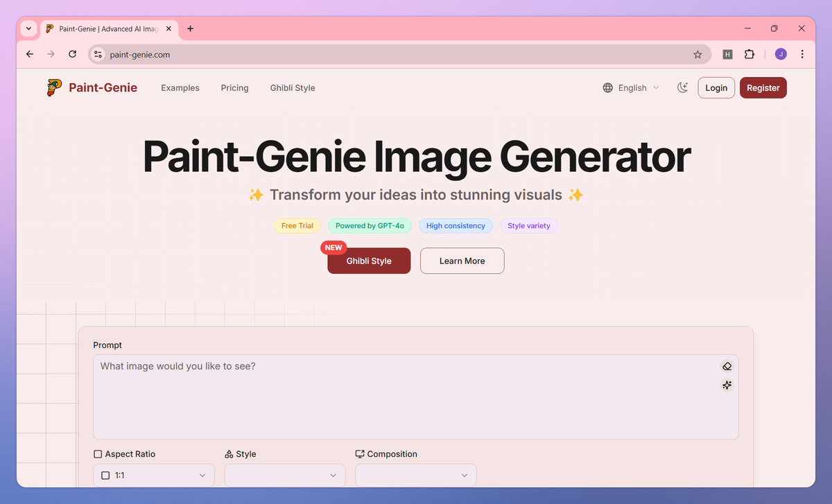
Task: Open the tab search dropdown arrow
Action: point(28,28)
